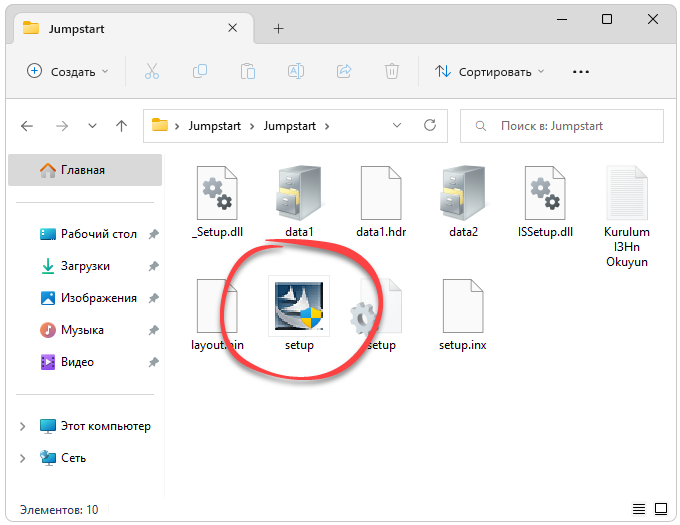This screenshot has height=525, width=680.
Task: Add a new tab with plus button
Action: coord(278,29)
